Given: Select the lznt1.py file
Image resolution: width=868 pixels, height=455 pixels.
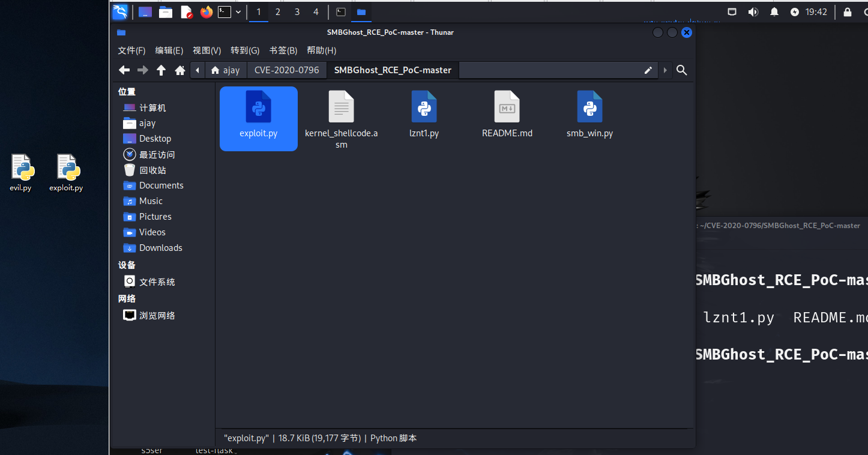Looking at the screenshot, I should (x=424, y=115).
